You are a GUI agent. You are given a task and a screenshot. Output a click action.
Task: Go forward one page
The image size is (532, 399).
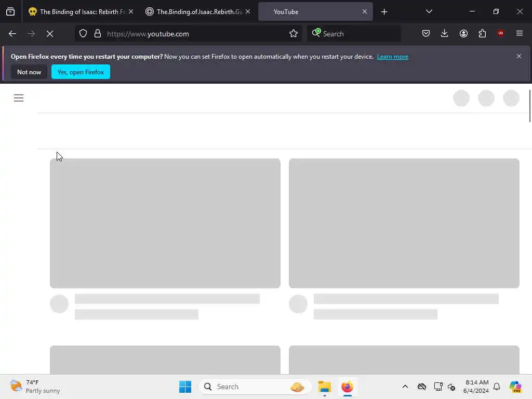(31, 34)
